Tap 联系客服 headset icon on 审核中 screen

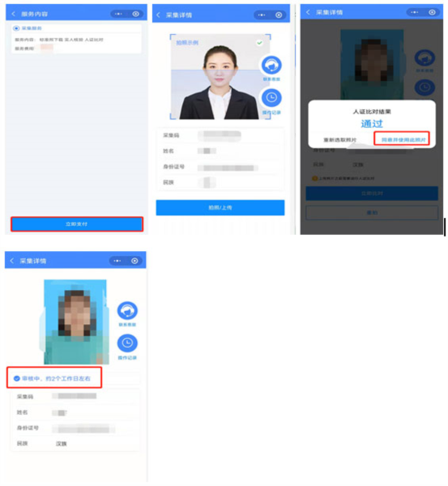coord(127,311)
